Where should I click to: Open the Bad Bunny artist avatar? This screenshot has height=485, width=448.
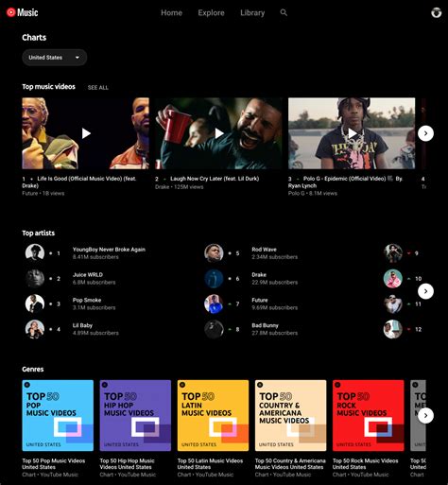tap(214, 329)
